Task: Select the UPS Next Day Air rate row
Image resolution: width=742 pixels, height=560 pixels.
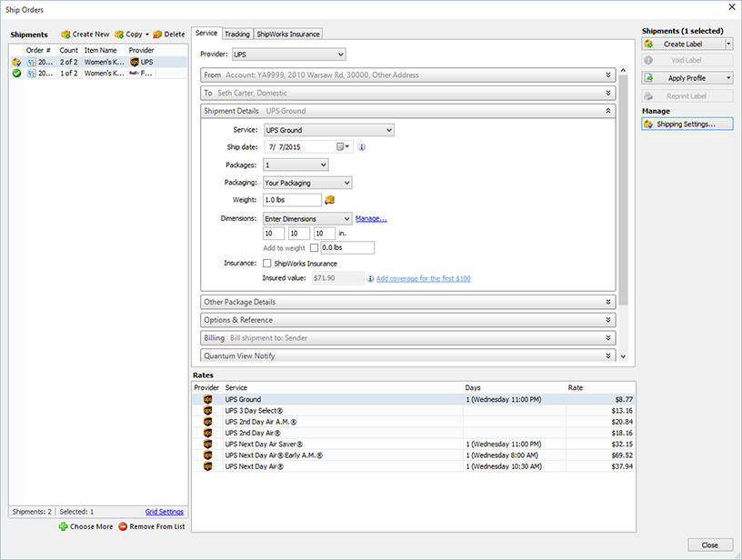Action: tap(413, 467)
